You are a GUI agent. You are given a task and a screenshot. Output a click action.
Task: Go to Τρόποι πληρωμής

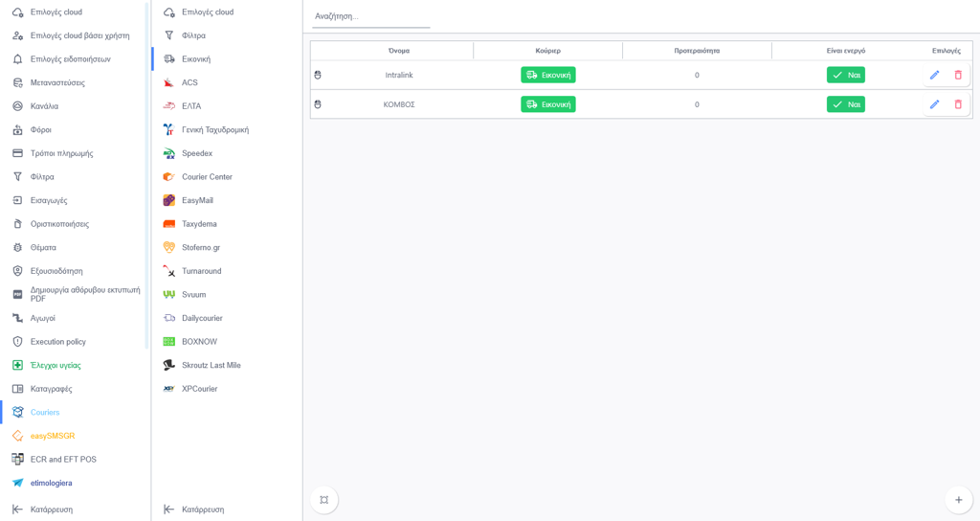click(62, 153)
